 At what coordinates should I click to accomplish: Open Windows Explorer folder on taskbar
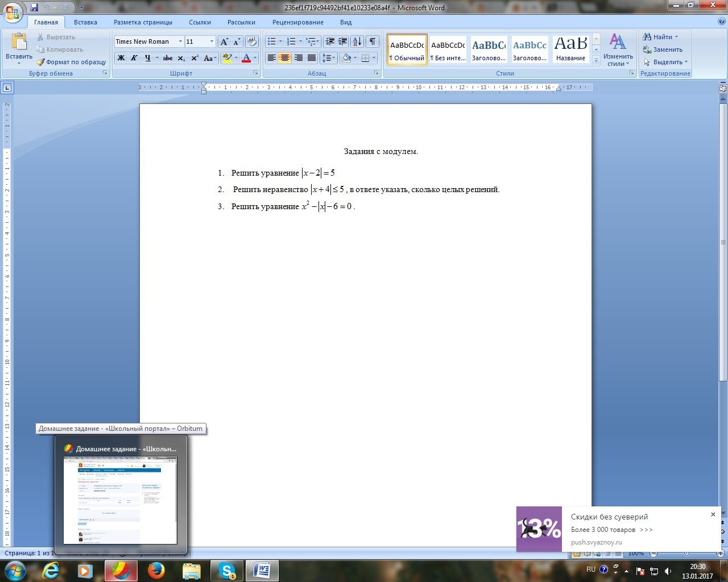[192, 570]
